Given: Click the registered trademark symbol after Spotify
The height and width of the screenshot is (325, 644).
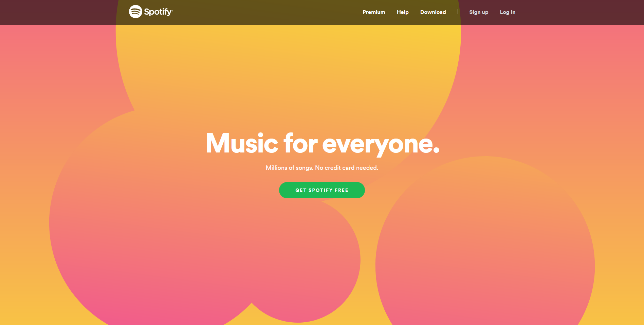Looking at the screenshot, I should (x=172, y=11).
